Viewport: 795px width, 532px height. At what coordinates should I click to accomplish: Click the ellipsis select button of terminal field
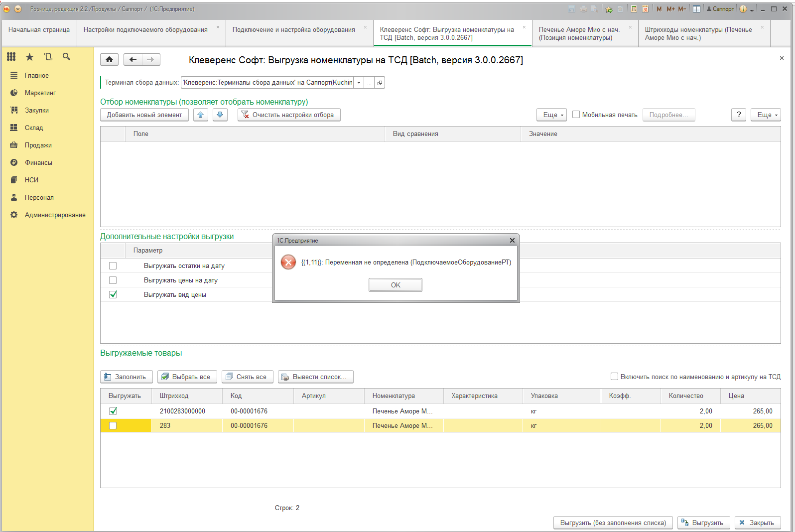[x=369, y=83]
